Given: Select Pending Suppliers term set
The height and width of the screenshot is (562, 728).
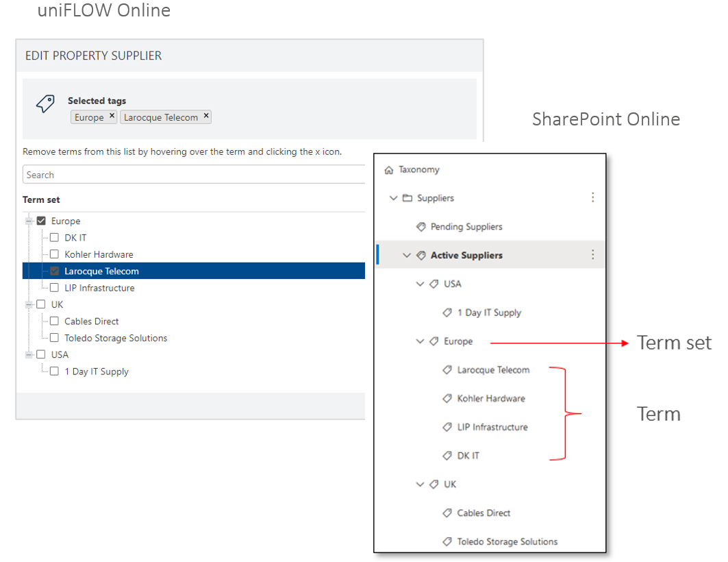Looking at the screenshot, I should (466, 227).
